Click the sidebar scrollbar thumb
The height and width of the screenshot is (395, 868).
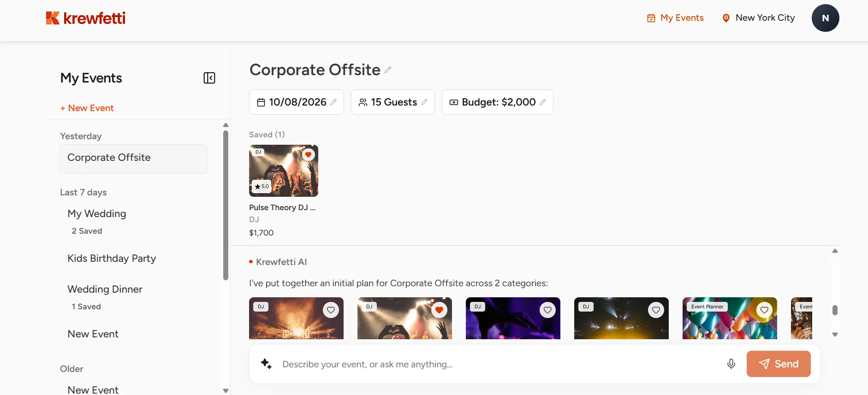226,206
